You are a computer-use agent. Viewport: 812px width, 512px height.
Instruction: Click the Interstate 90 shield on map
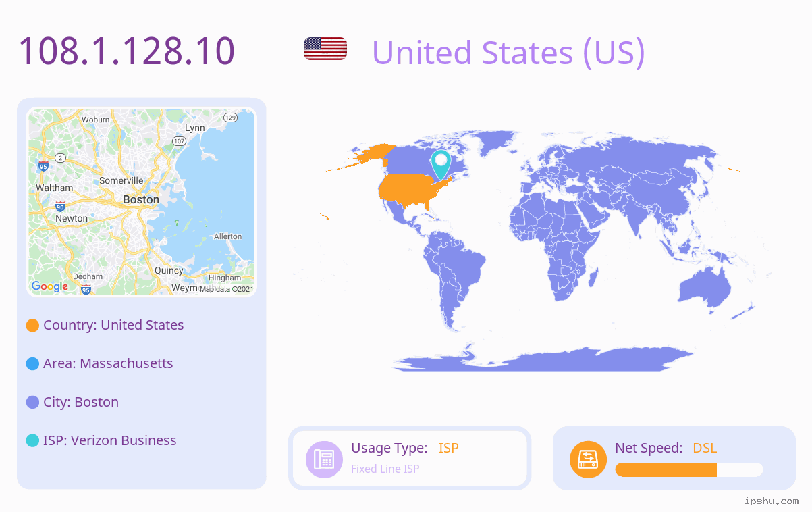tap(61, 207)
